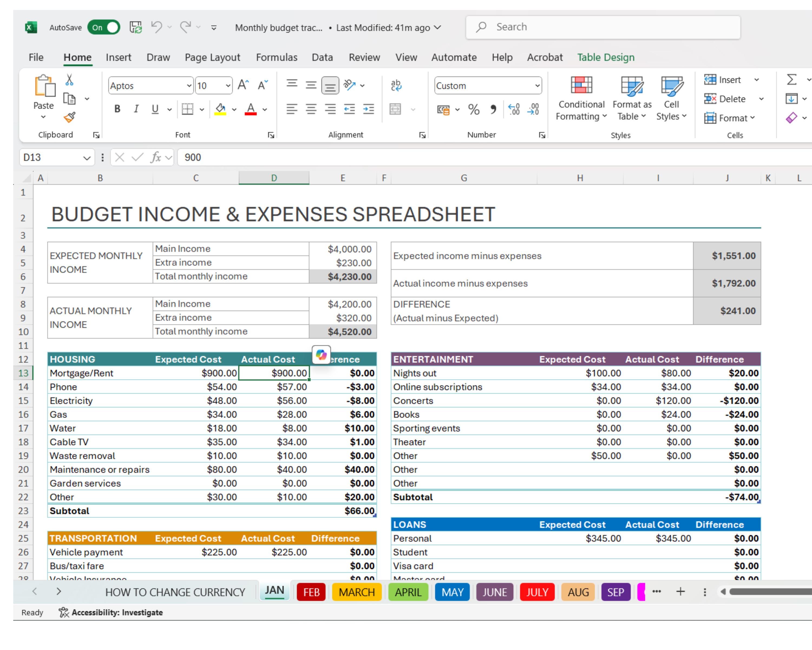The image size is (812, 650).
Task: Click Increase Font Size icon
Action: [243, 85]
